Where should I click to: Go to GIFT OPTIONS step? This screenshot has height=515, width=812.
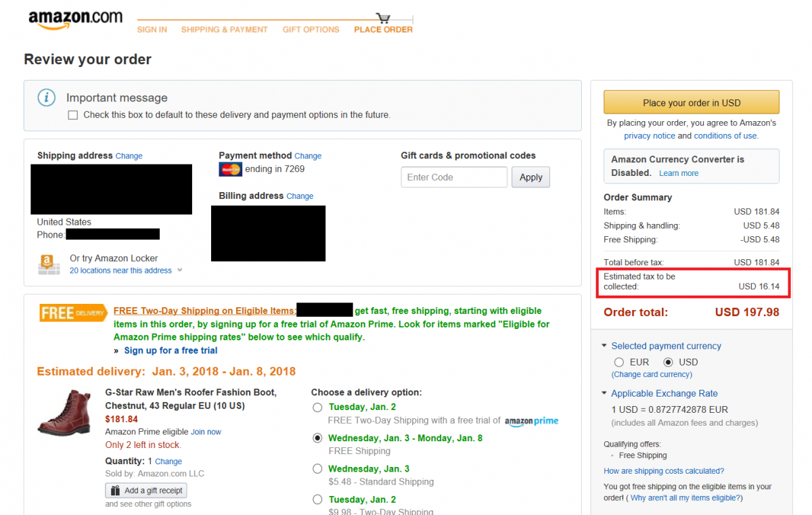[x=311, y=30]
